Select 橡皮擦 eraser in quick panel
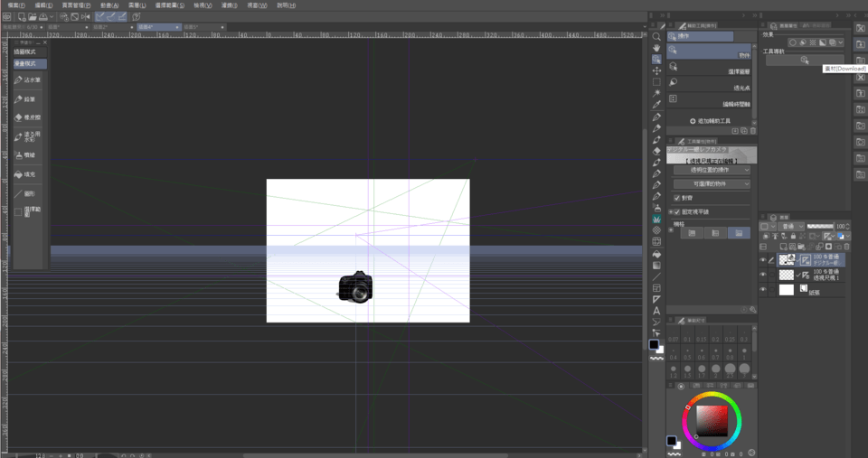This screenshot has width=868, height=458. (28, 117)
